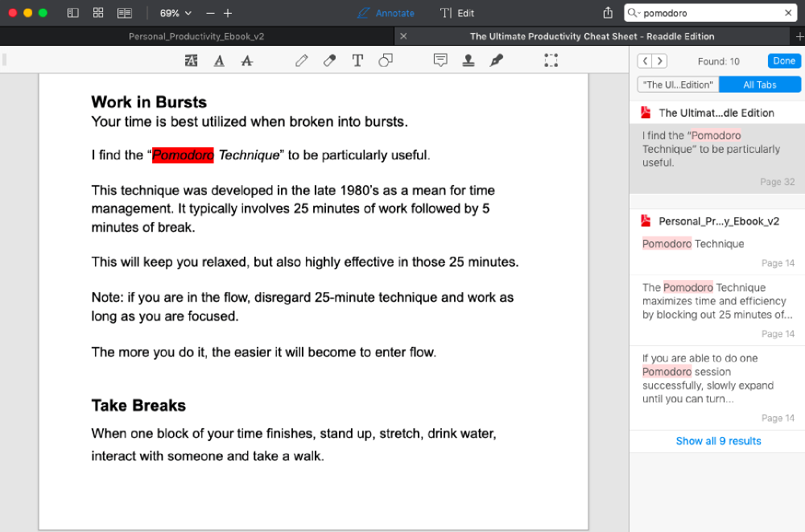Go to next search result arrow
Screen dimensions: 805x532
click(659, 61)
